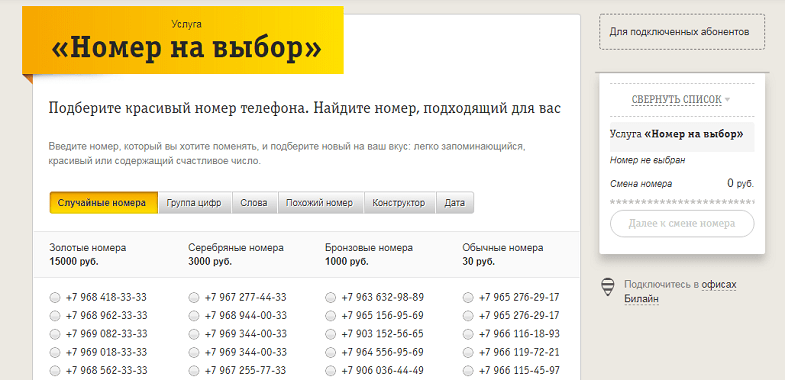Open the офисах Билайн link
The width and height of the screenshot is (785, 380).
(680, 292)
